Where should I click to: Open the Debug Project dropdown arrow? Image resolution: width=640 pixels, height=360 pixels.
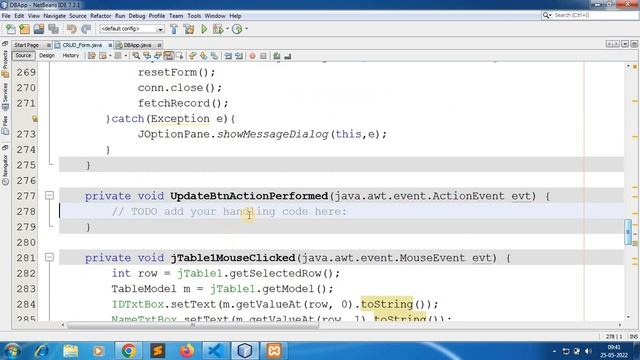coord(227,29)
